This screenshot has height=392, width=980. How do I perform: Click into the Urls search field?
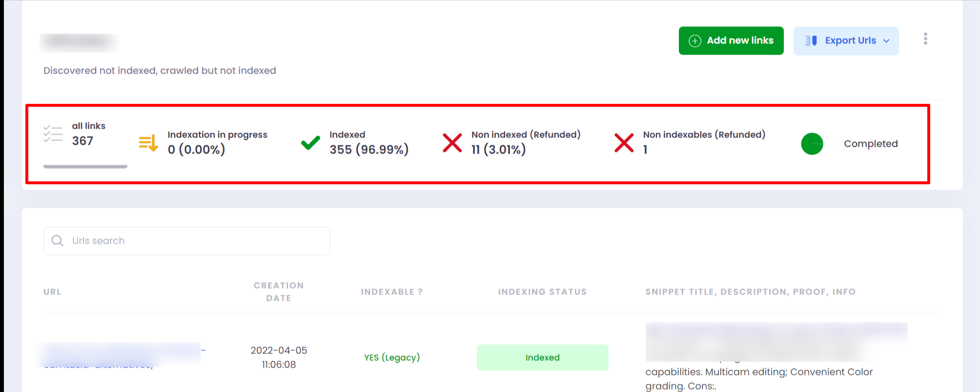coord(195,241)
